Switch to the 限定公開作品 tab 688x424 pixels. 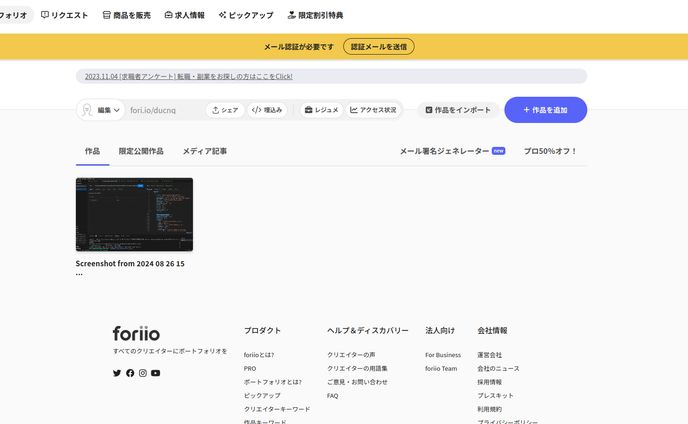pyautogui.click(x=141, y=151)
